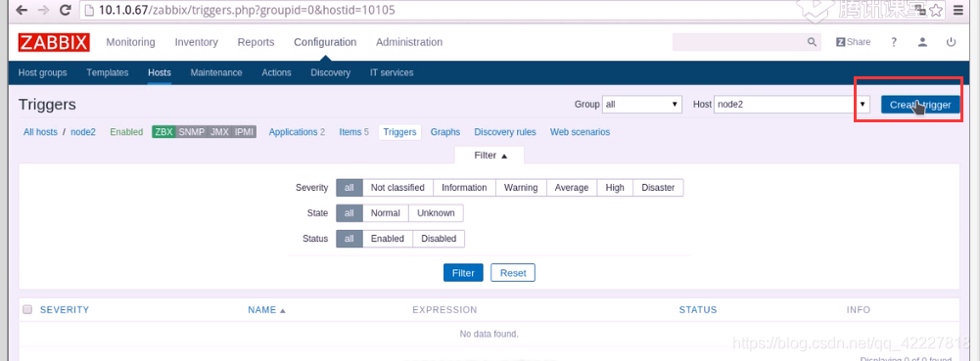The height and width of the screenshot is (361, 980).
Task: Click the Enabled host status link
Action: click(x=126, y=132)
